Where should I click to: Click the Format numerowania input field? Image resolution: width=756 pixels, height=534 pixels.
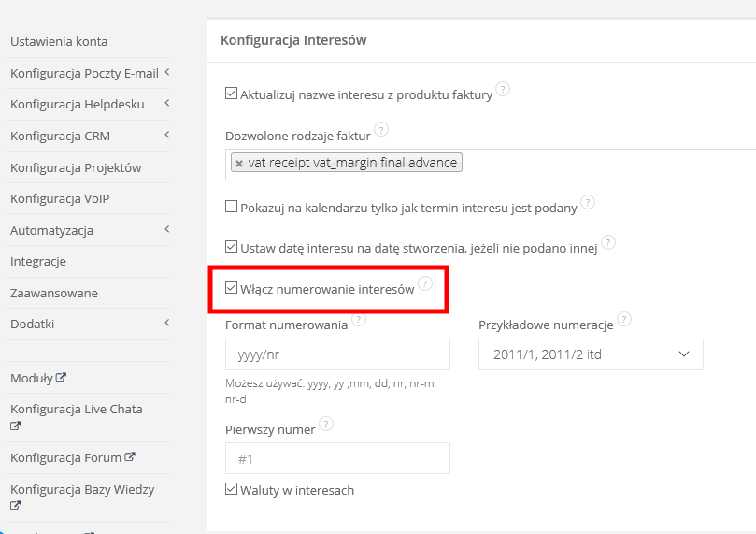(x=337, y=354)
